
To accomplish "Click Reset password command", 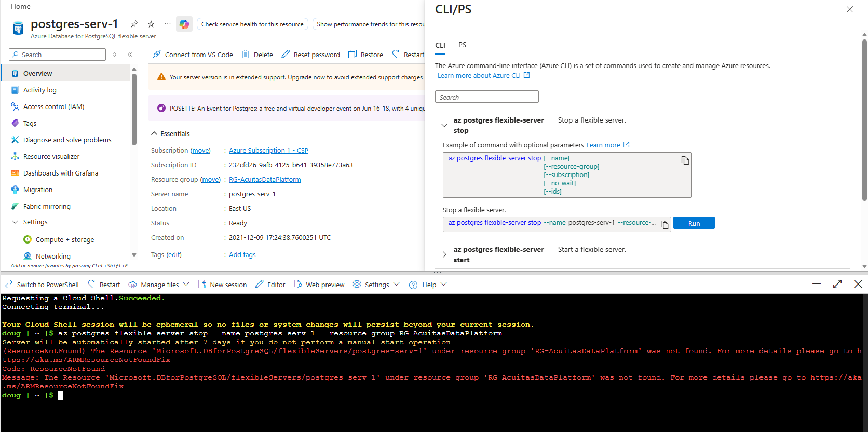I will pos(310,55).
